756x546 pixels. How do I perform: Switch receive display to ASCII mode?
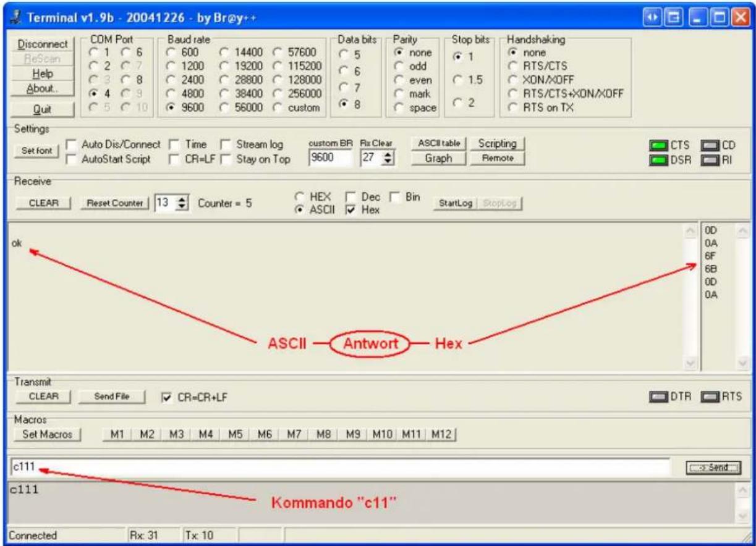pos(300,210)
